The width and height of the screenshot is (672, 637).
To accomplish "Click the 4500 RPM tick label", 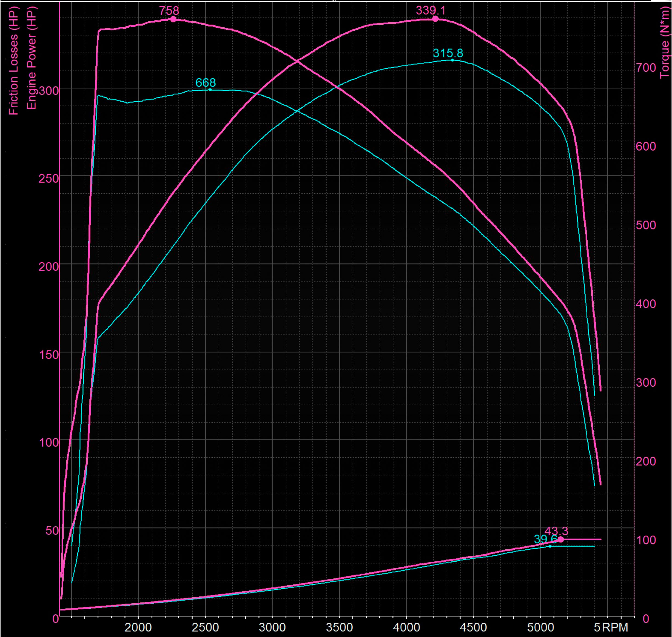I will [x=473, y=627].
